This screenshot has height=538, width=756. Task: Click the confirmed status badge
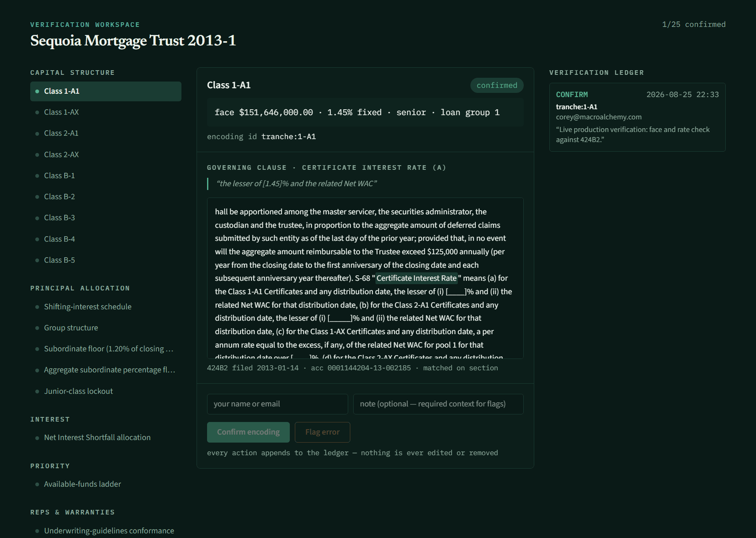(x=497, y=85)
